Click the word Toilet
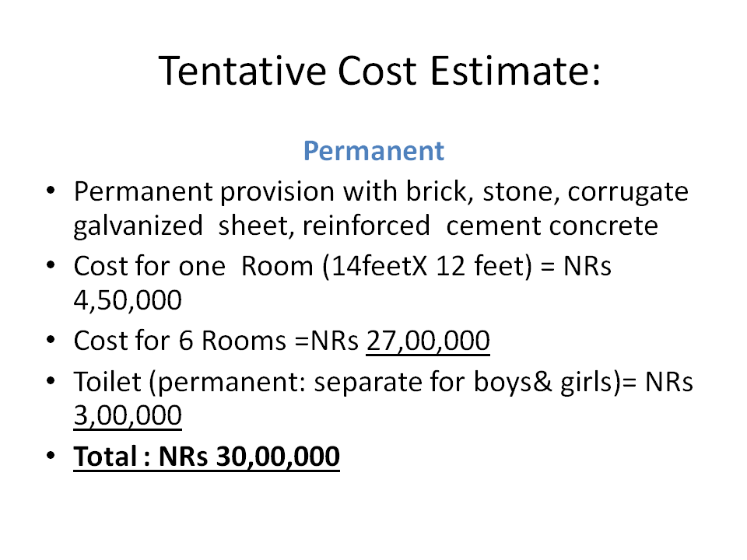Viewport: 747px width, 560px height. click(x=107, y=381)
